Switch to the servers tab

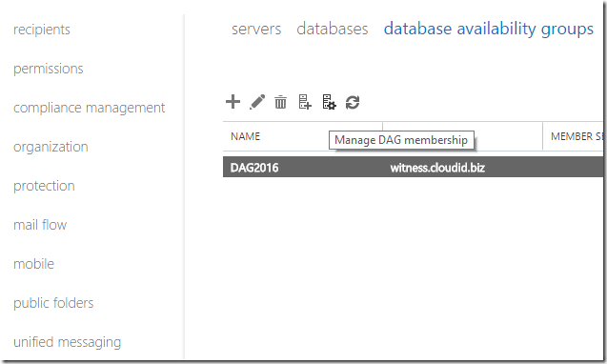256,29
